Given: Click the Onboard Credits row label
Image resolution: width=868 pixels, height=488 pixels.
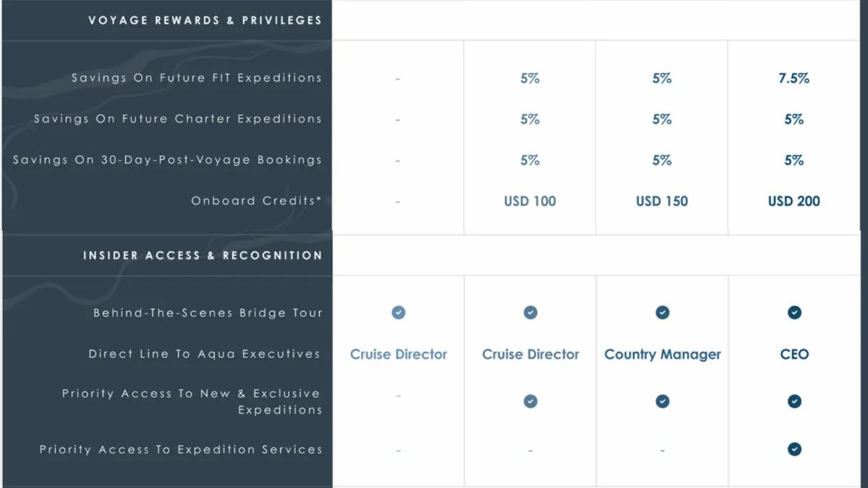Looking at the screenshot, I should [256, 200].
